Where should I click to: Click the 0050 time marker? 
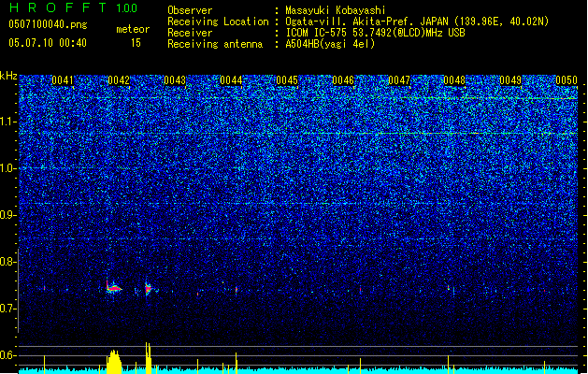pyautogui.click(x=566, y=80)
